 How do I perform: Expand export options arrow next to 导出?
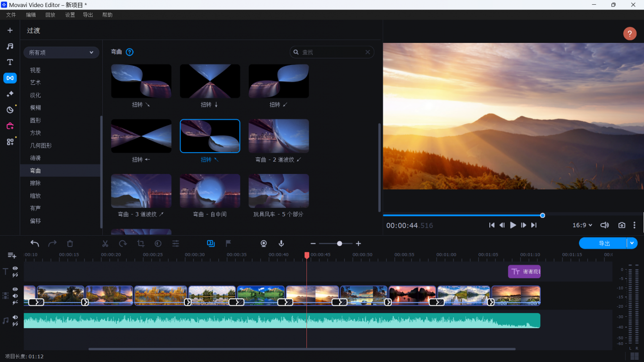pyautogui.click(x=632, y=243)
